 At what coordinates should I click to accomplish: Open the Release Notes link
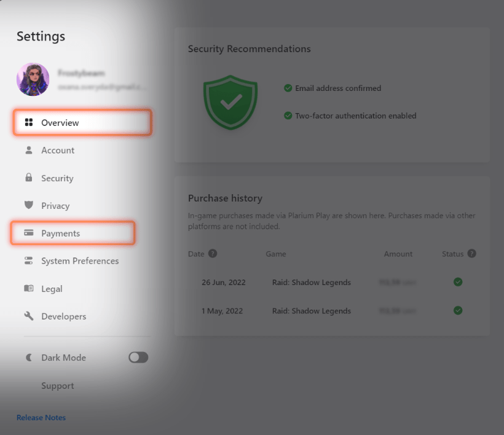[41, 418]
